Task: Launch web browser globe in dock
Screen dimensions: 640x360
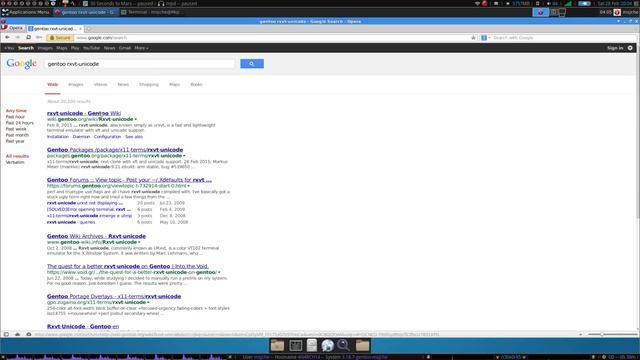Action: click(327, 345)
